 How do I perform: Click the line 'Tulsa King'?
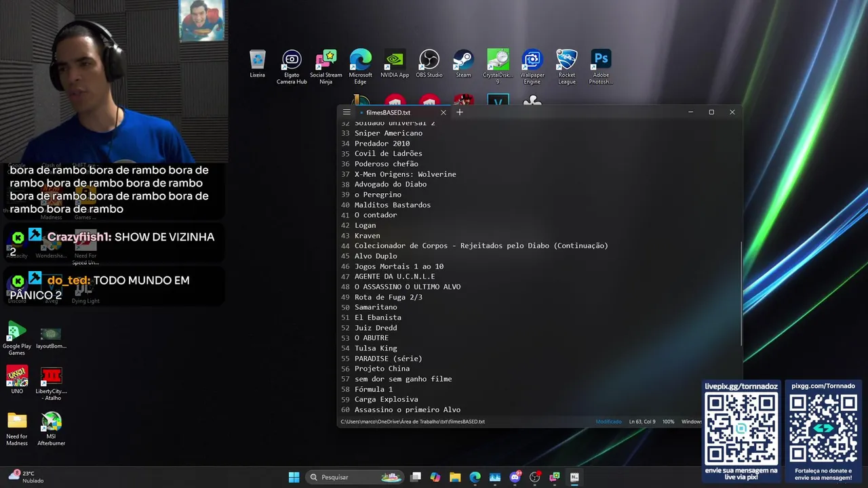[x=376, y=348]
